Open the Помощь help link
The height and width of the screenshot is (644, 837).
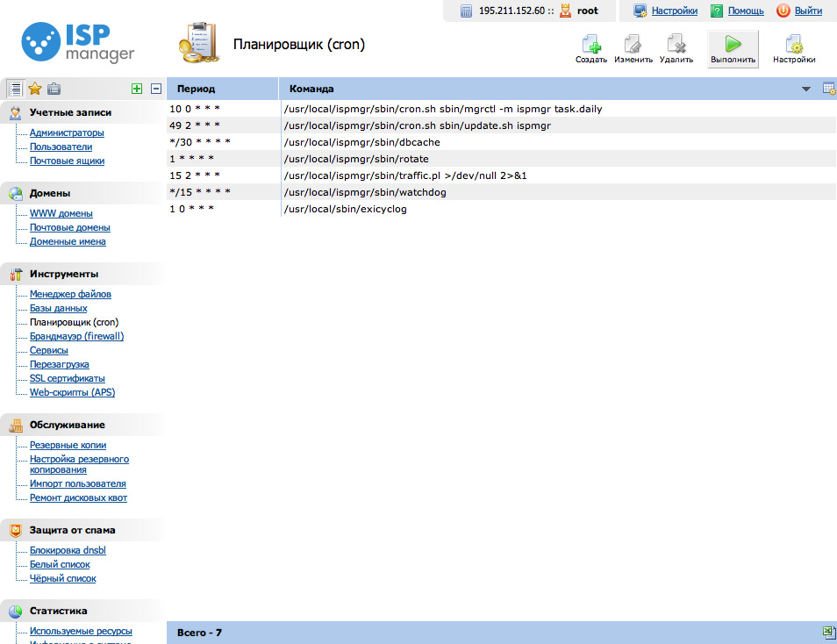click(x=745, y=11)
